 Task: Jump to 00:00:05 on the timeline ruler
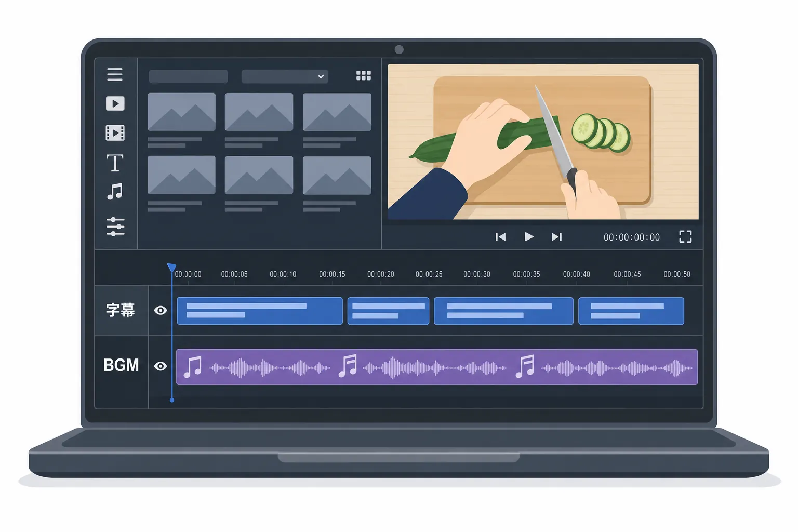click(234, 274)
